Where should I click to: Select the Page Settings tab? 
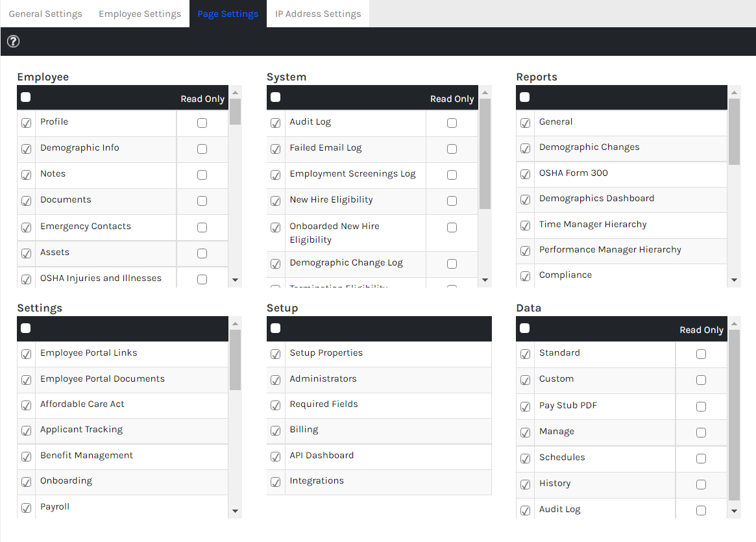228,14
